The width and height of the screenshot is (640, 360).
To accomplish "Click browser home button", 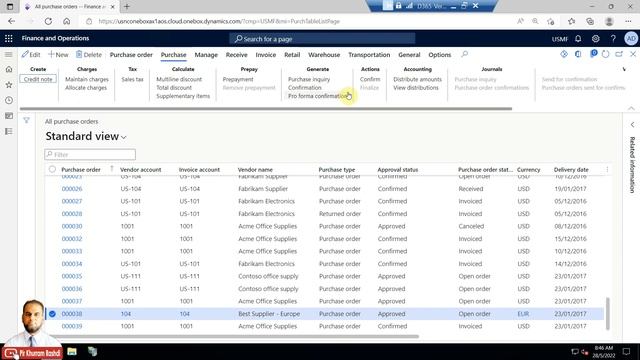I will 67,21.
